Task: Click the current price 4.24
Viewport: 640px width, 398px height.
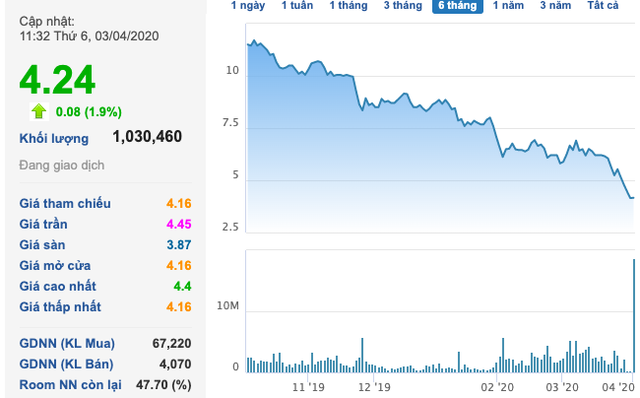Action: tap(58, 80)
